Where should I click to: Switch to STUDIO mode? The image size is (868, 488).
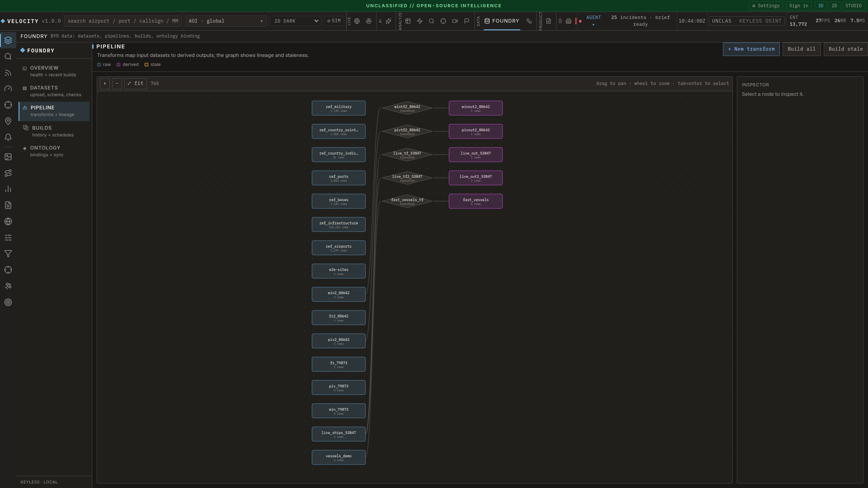pos(853,6)
